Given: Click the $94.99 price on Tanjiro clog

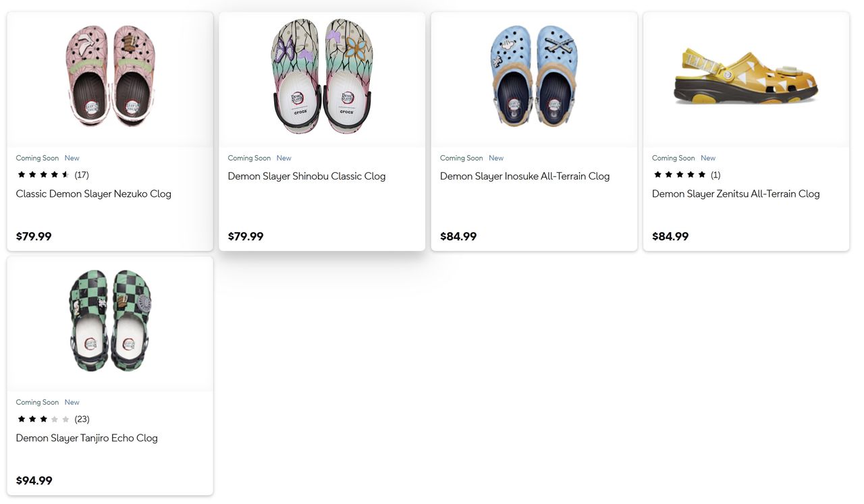Looking at the screenshot, I should (x=34, y=480).
